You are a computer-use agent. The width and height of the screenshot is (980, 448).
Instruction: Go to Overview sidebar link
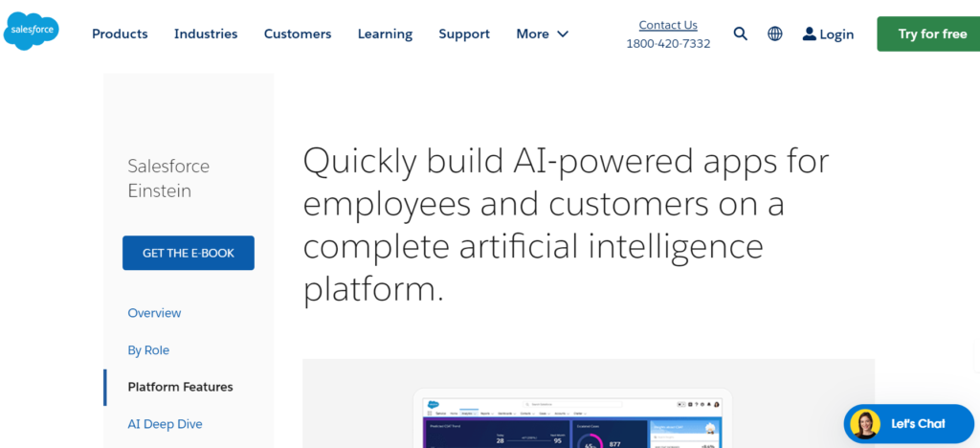pyautogui.click(x=154, y=313)
